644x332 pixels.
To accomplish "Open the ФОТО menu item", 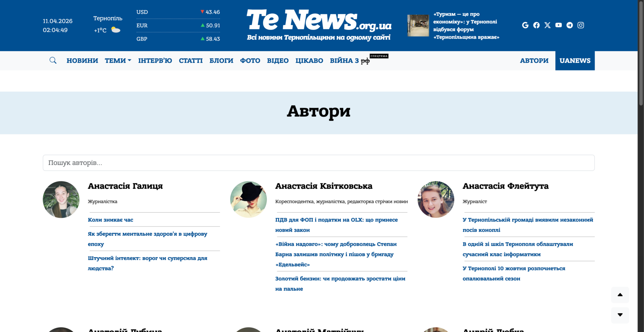I will click(x=250, y=61).
